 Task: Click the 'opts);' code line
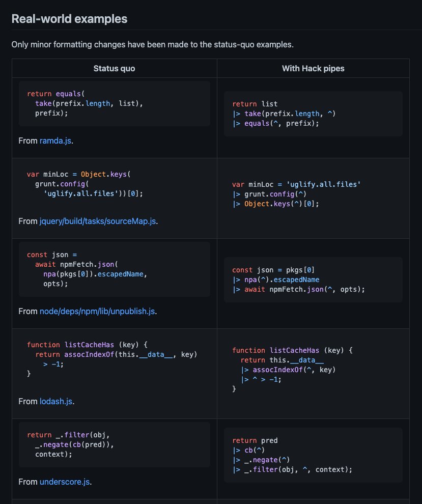click(x=55, y=284)
